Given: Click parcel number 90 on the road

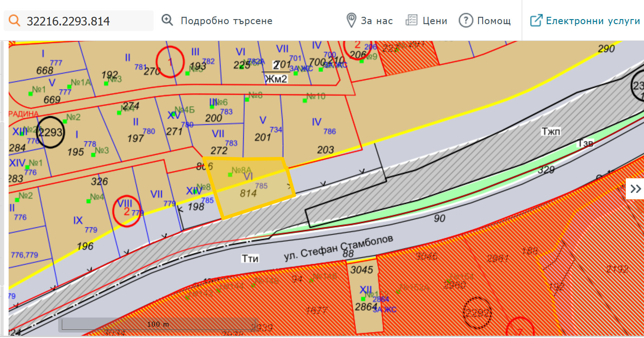Looking at the screenshot, I should point(439,218).
